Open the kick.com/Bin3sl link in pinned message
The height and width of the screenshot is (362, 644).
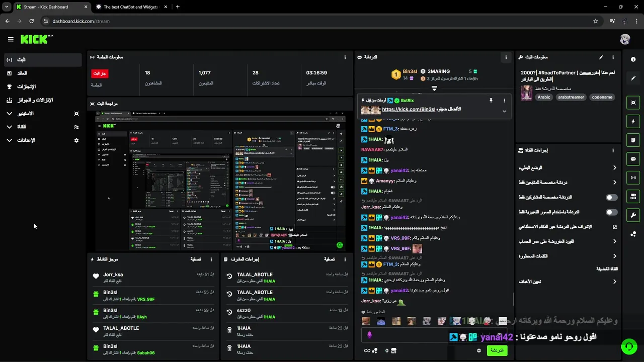pyautogui.click(x=409, y=110)
